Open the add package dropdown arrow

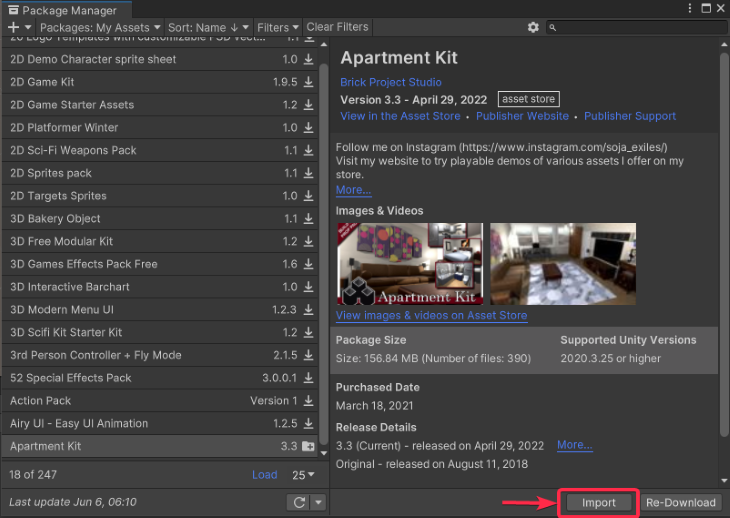click(28, 27)
